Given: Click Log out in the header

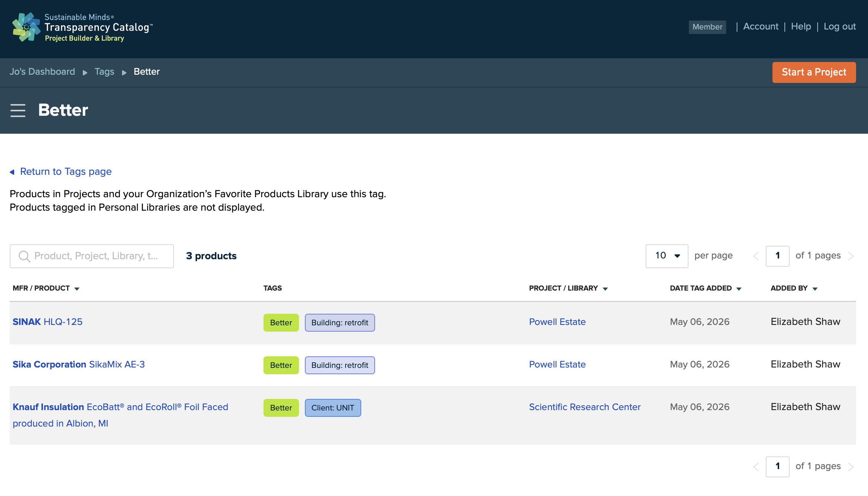Looking at the screenshot, I should [840, 27].
